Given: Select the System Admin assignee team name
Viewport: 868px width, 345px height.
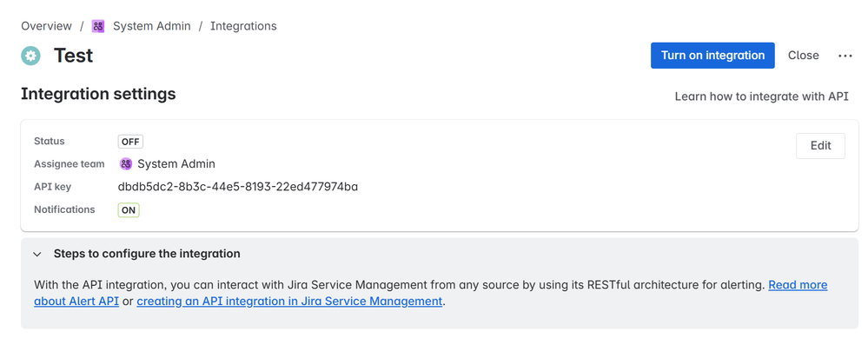Looking at the screenshot, I should coord(176,164).
